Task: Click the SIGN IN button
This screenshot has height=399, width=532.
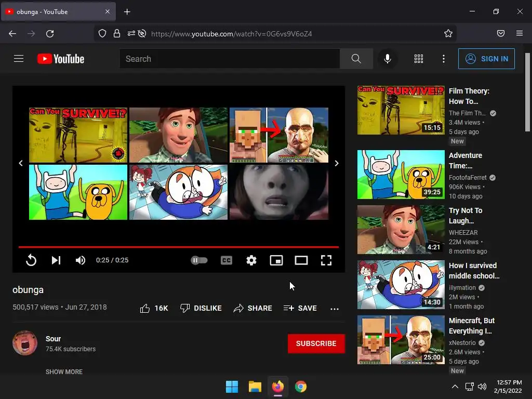Action: [x=486, y=59]
